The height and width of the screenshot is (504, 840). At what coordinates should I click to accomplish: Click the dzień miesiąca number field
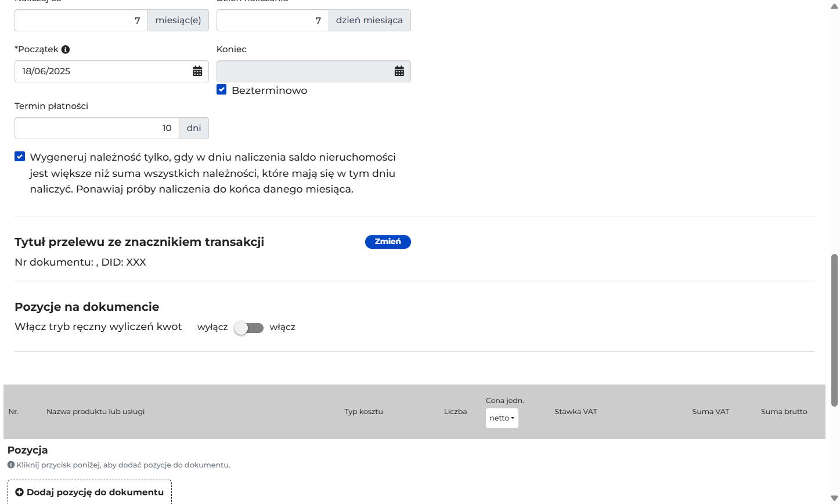click(x=273, y=20)
